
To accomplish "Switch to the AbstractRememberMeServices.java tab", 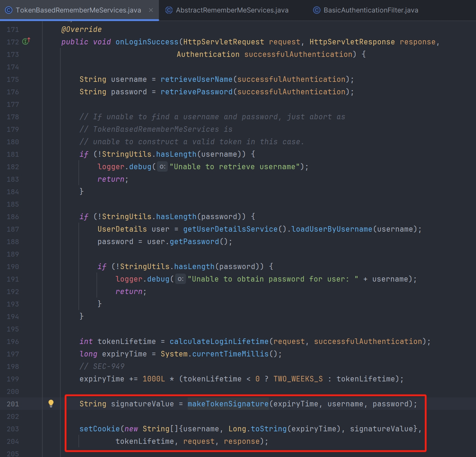I will click(x=232, y=10).
